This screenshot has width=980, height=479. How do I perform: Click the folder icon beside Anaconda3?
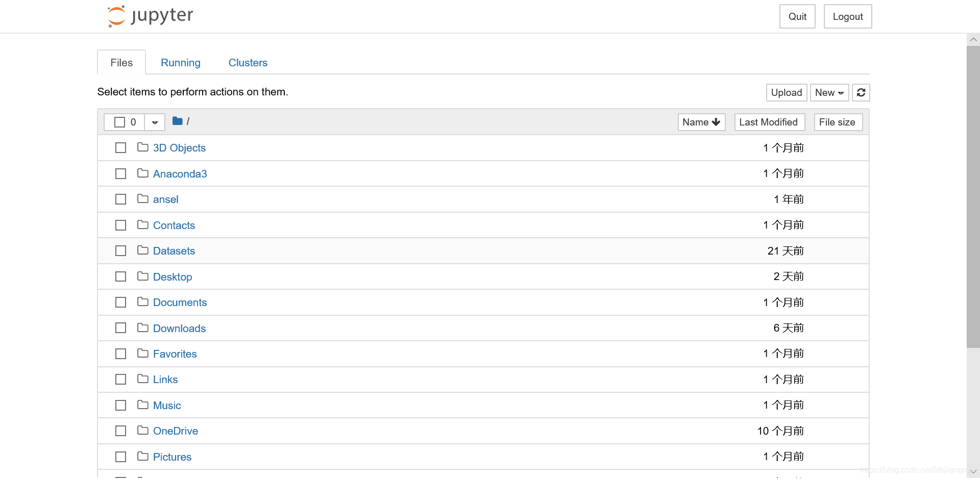pos(143,173)
